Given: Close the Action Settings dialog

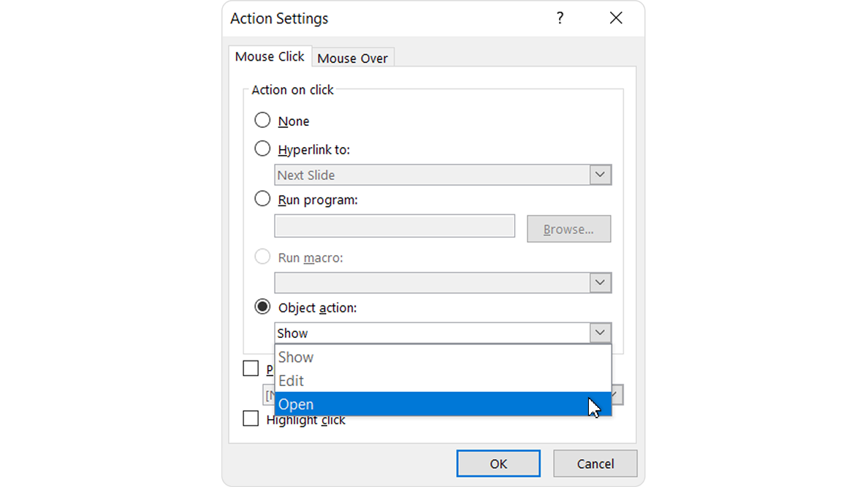Looking at the screenshot, I should point(616,18).
